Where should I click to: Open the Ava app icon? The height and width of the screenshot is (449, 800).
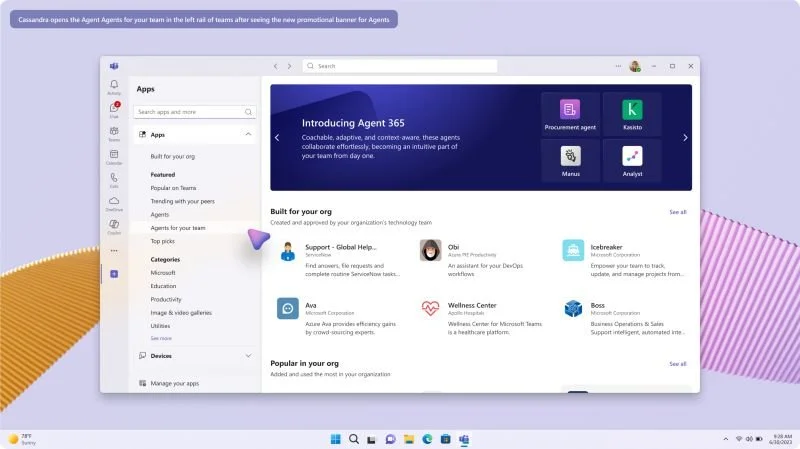pyautogui.click(x=288, y=309)
